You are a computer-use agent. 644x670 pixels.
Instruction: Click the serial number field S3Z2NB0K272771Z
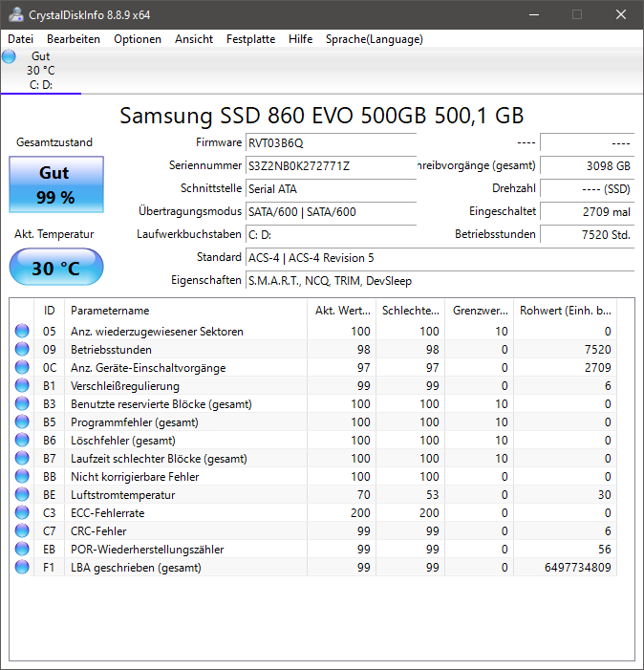331,165
